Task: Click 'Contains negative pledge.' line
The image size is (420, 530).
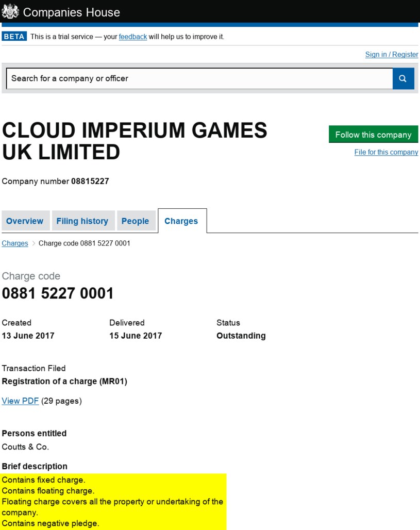Action: (51, 523)
